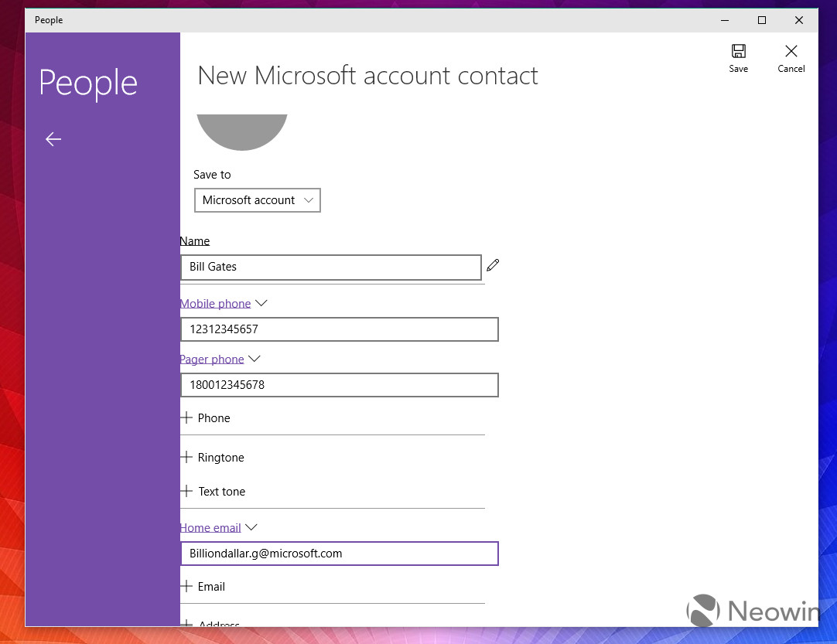Maximize the People window

[762, 20]
